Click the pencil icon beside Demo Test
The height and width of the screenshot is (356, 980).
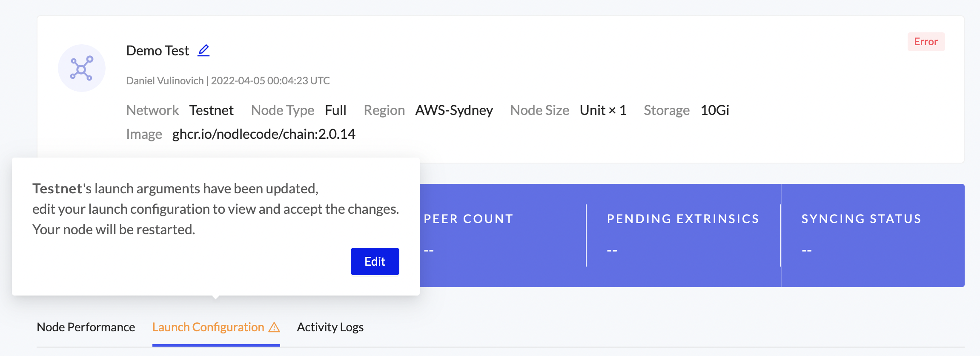pyautogui.click(x=203, y=50)
